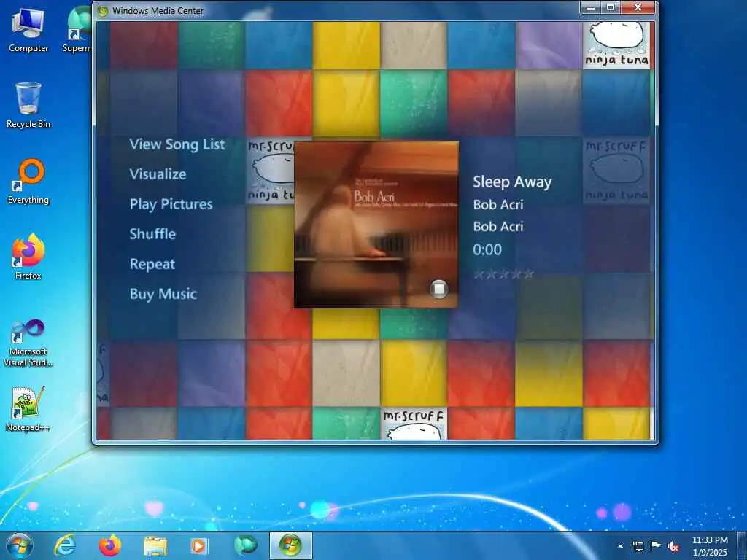Image resolution: width=747 pixels, height=560 pixels.
Task: Maximize the Windows Media Center window
Action: [610, 7]
